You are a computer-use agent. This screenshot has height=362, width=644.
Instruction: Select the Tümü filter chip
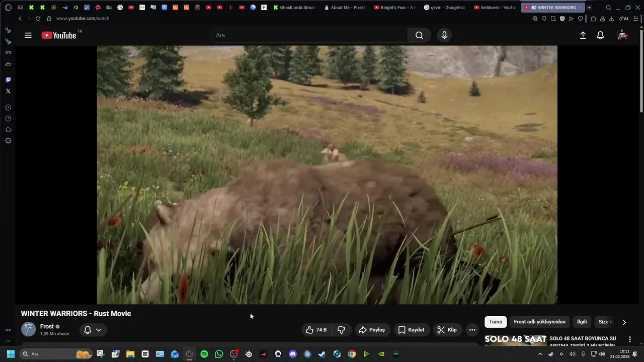496,322
